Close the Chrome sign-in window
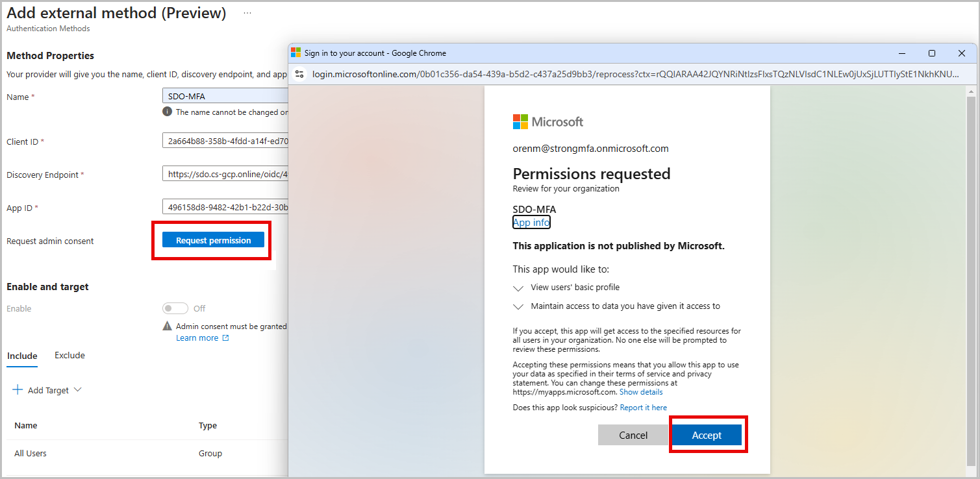 tap(962, 53)
